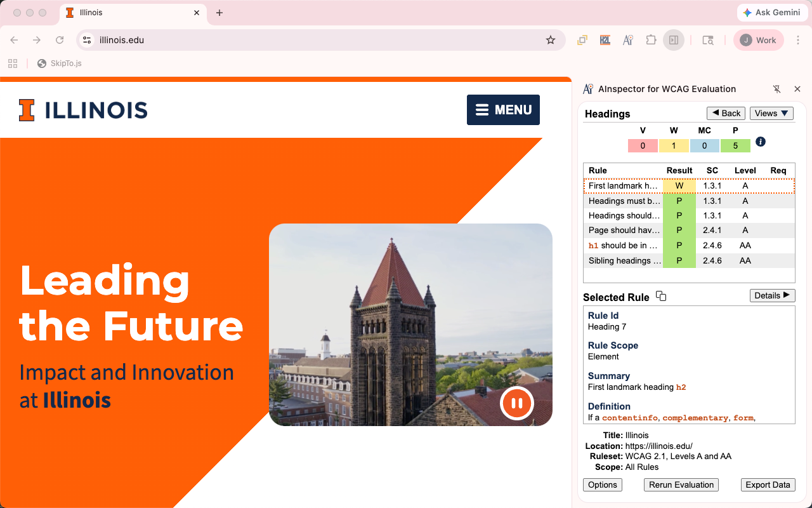
Task: Select the 'Headings must b…' rule row
Action: pyautogui.click(x=689, y=201)
